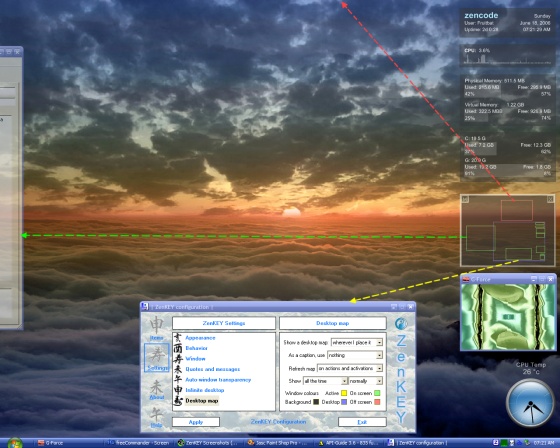This screenshot has width=560, height=448.
Task: Expand the 'all the time' Show dropdown
Action: (x=325, y=381)
